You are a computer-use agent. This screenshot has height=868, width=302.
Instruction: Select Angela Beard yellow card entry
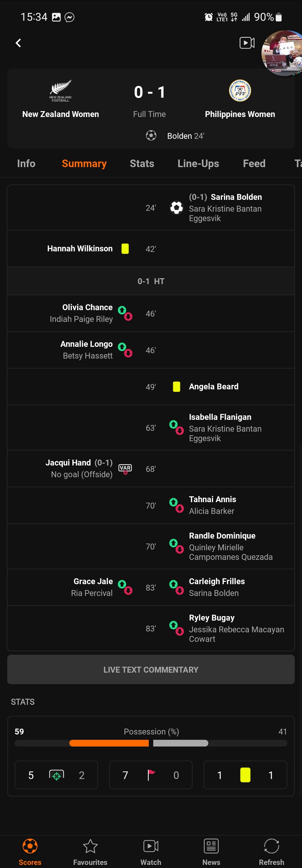click(151, 387)
